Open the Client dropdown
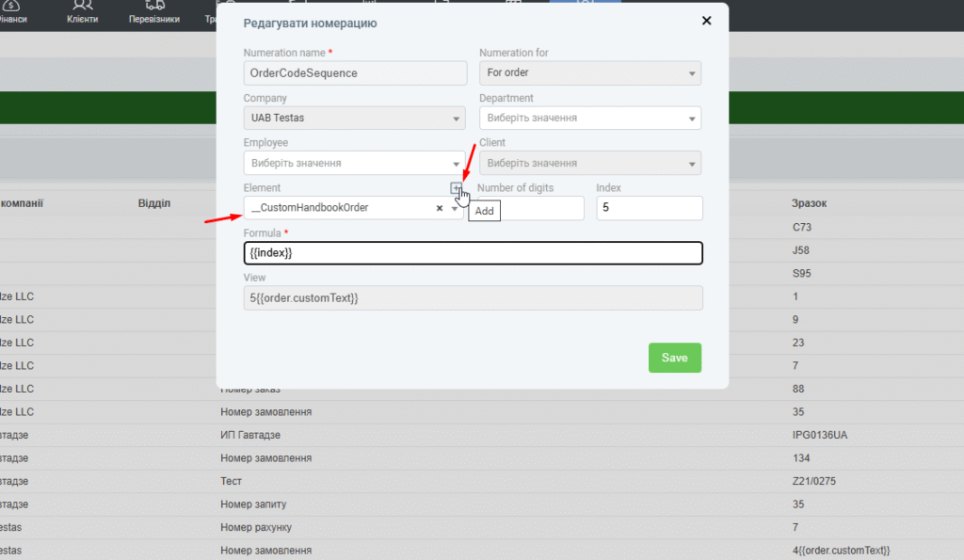The width and height of the screenshot is (964, 560). click(589, 163)
